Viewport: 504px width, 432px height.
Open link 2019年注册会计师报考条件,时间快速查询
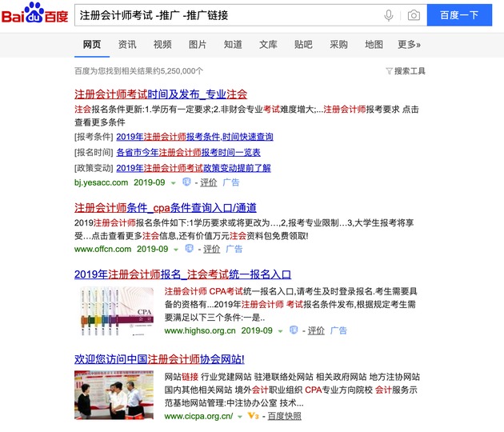click(x=194, y=137)
